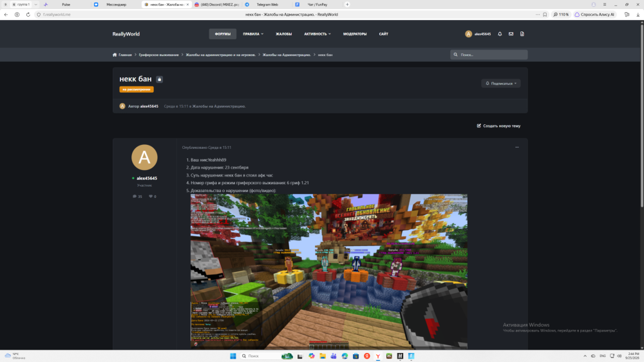Click the ENG language indicator
644x362 pixels.
click(x=603, y=356)
